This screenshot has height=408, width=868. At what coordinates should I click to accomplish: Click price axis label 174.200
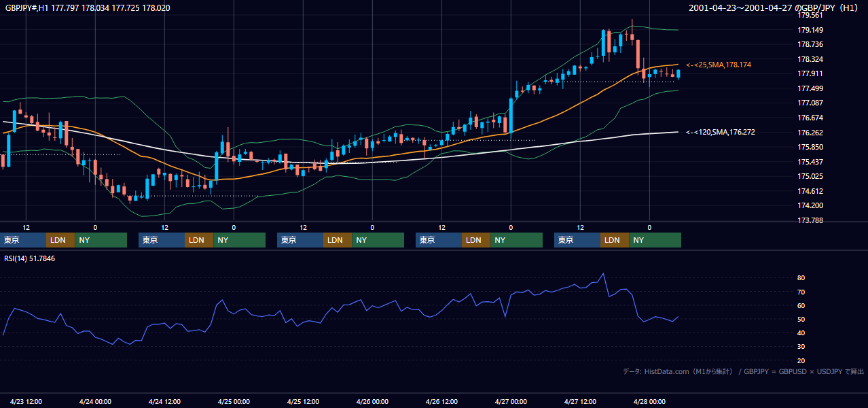tap(810, 205)
